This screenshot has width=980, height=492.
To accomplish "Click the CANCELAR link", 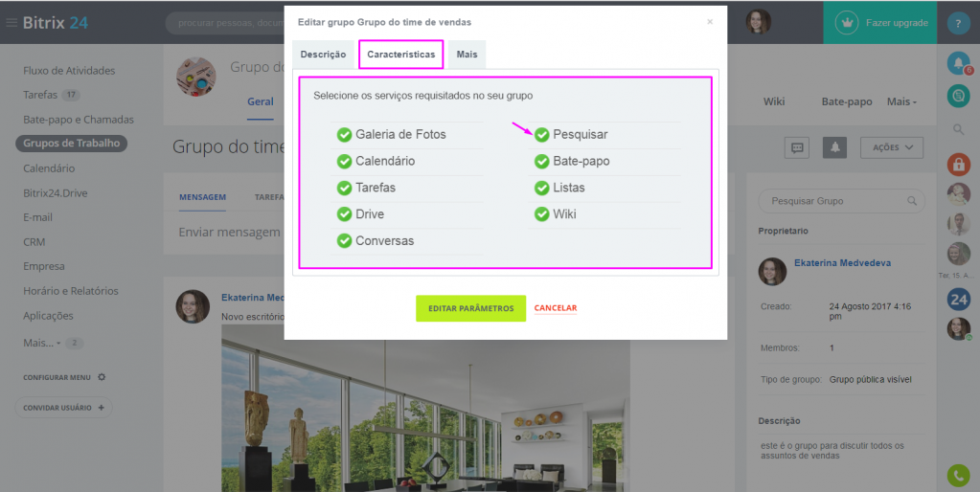I will pyautogui.click(x=556, y=308).
